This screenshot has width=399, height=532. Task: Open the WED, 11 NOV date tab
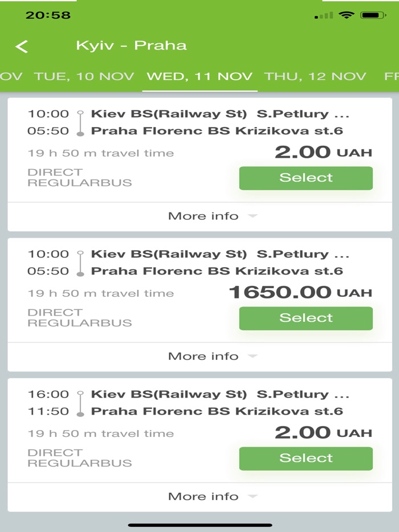tap(199, 76)
